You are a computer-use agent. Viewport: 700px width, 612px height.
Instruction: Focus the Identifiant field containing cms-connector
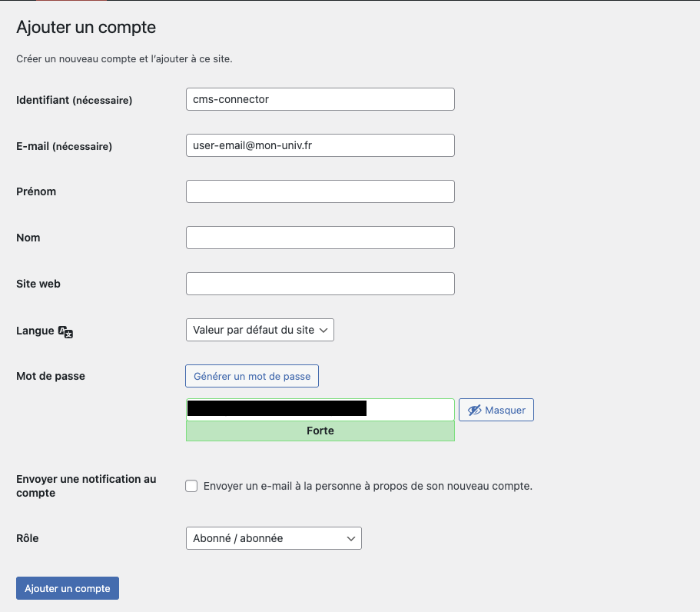click(x=320, y=99)
